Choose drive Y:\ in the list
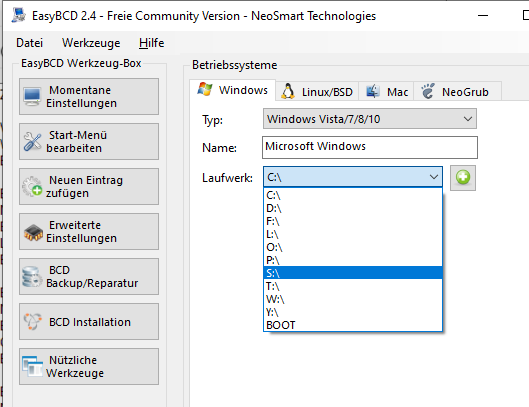Screen dimensions: 529x407 (353, 312)
